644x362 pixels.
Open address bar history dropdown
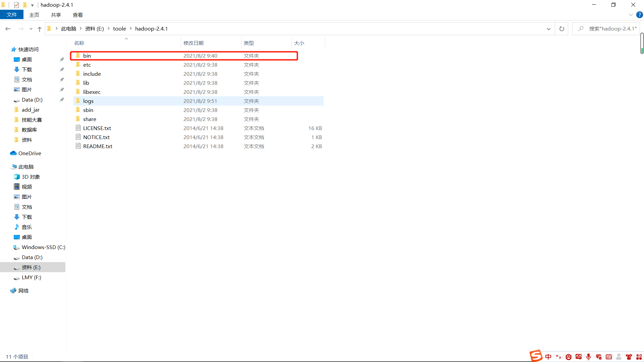click(549, 29)
